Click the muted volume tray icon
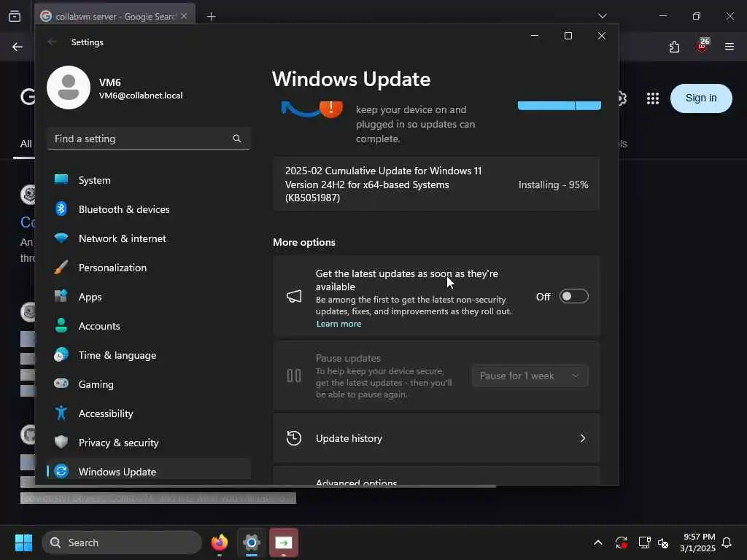This screenshot has width=747, height=560. click(663, 542)
